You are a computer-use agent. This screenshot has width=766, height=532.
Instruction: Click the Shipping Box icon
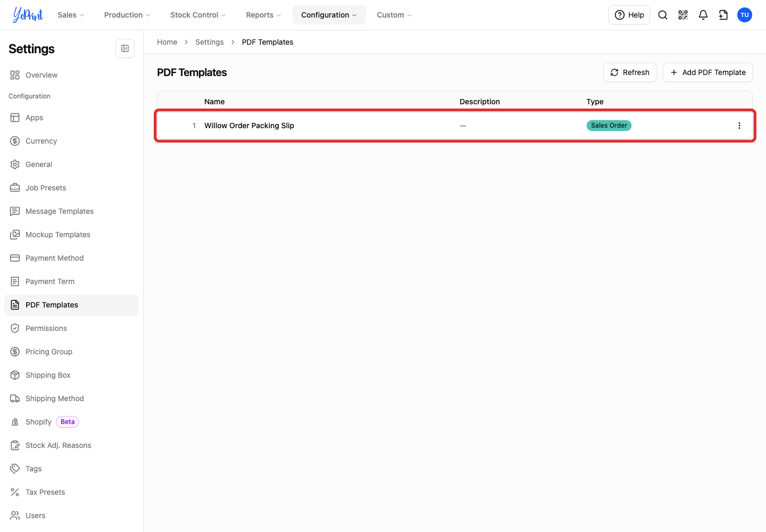click(x=15, y=375)
